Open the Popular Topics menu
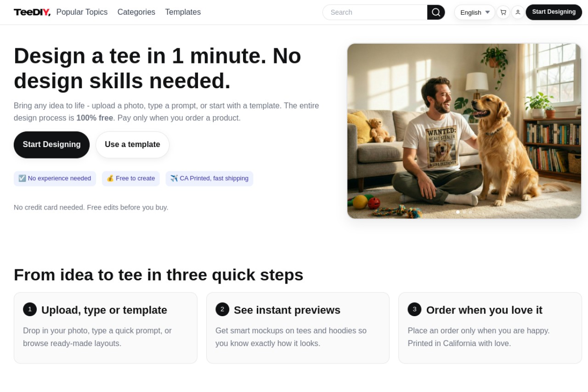 pyautogui.click(x=82, y=12)
